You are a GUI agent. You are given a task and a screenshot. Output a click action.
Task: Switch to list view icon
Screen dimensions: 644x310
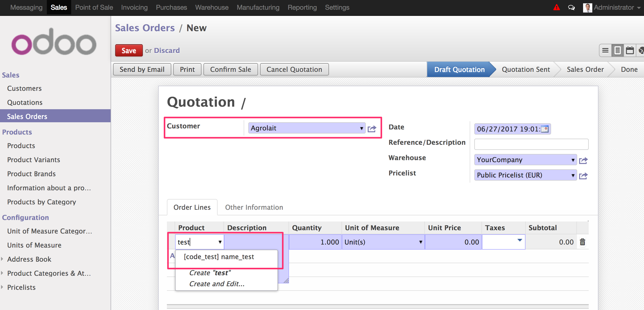pyautogui.click(x=605, y=50)
